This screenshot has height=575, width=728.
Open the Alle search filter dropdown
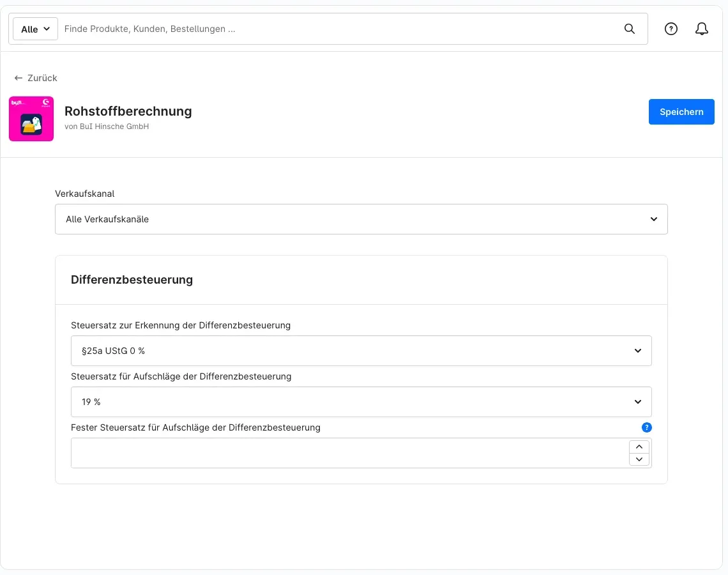[x=35, y=29]
